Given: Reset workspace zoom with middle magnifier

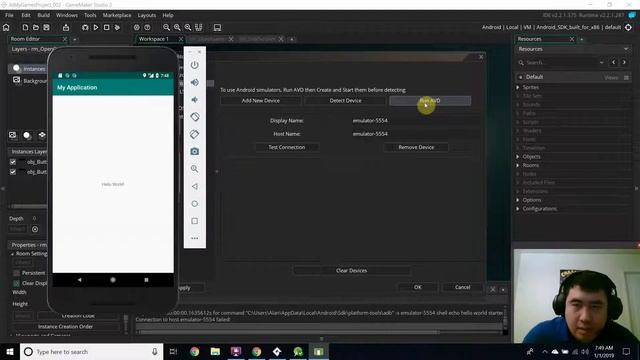Looking at the screenshot, I should point(177,27).
